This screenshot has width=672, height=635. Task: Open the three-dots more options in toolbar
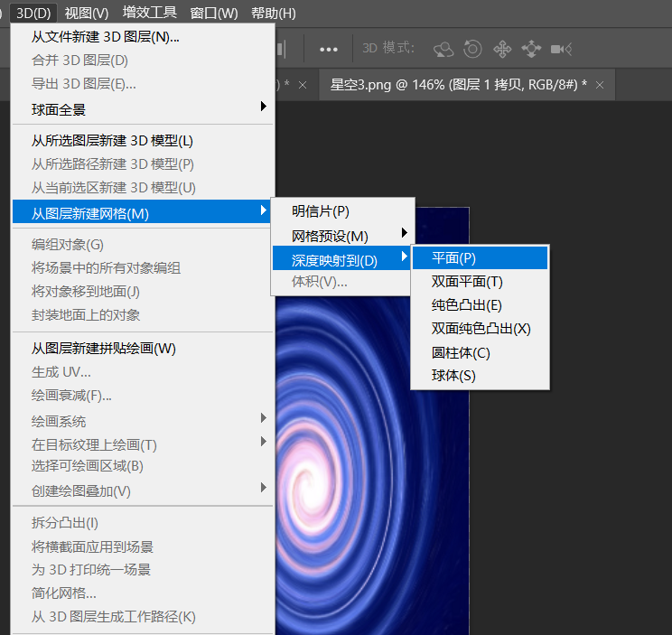(x=329, y=49)
